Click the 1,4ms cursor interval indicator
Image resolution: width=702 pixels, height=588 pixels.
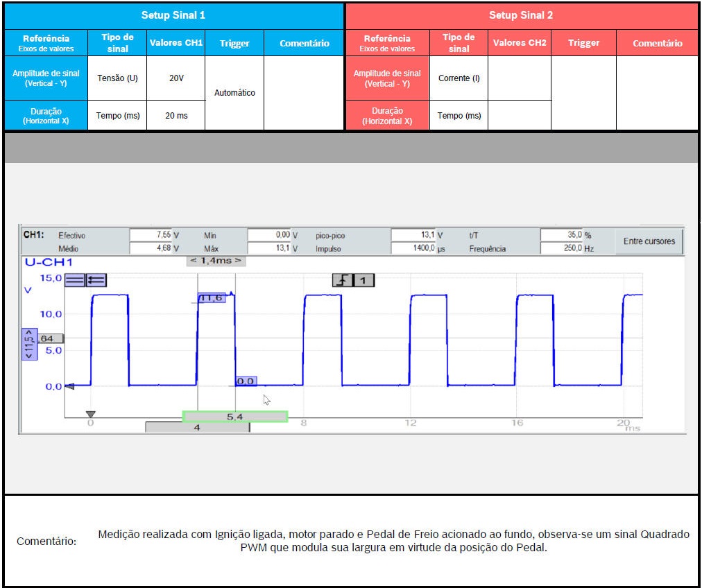(x=216, y=261)
